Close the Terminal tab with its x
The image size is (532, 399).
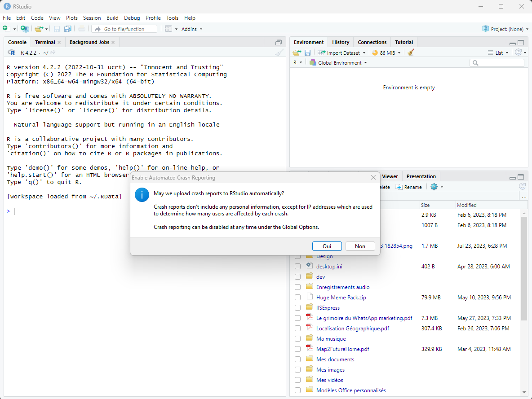click(x=59, y=42)
